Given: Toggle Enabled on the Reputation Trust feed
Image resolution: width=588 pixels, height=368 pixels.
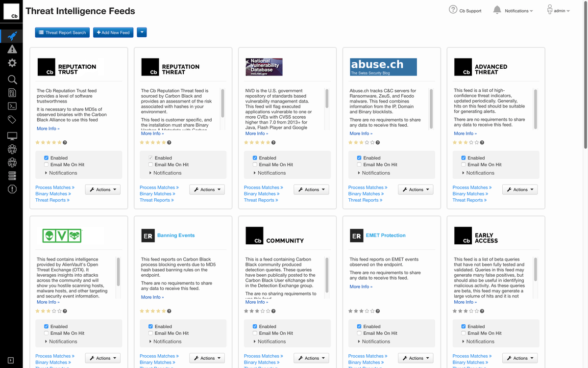Looking at the screenshot, I should point(46,158).
